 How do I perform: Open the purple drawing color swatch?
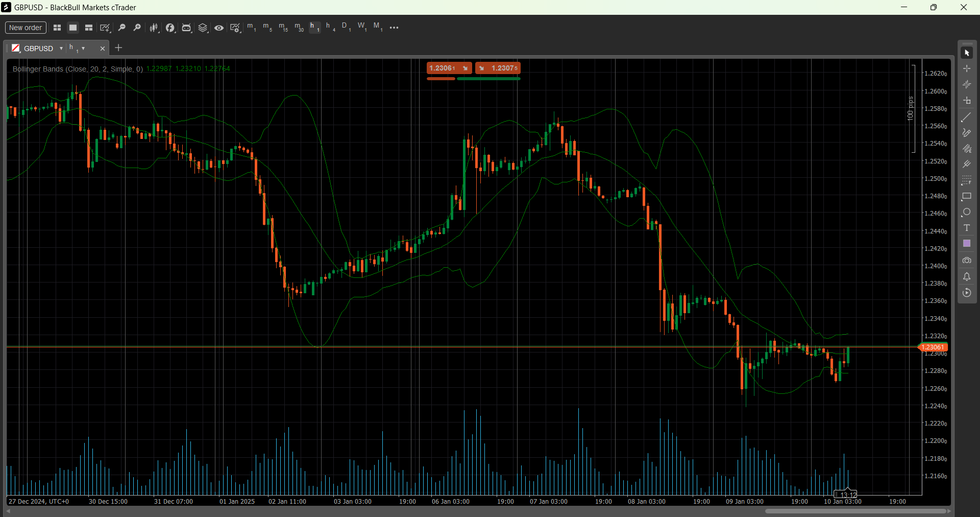(966, 244)
